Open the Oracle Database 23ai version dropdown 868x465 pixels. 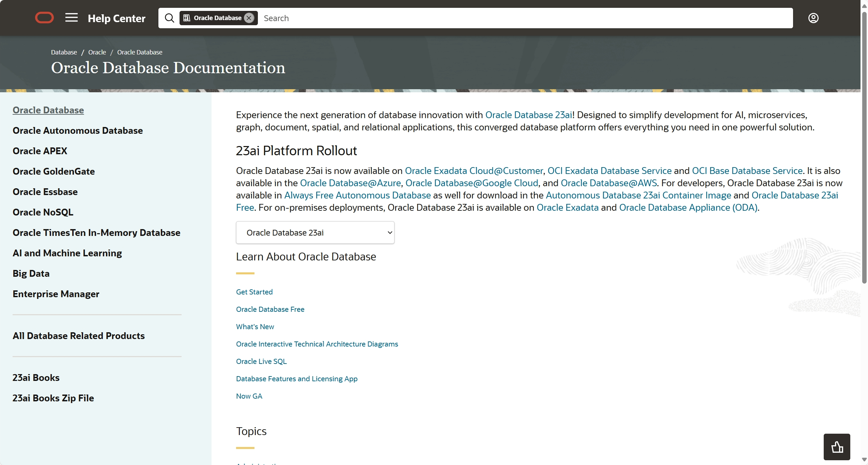(x=315, y=233)
